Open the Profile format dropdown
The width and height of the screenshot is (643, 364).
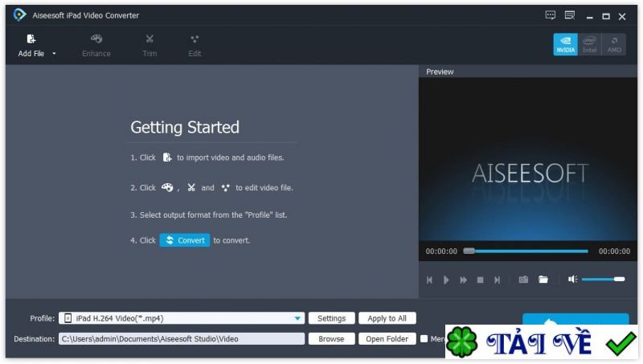point(297,318)
